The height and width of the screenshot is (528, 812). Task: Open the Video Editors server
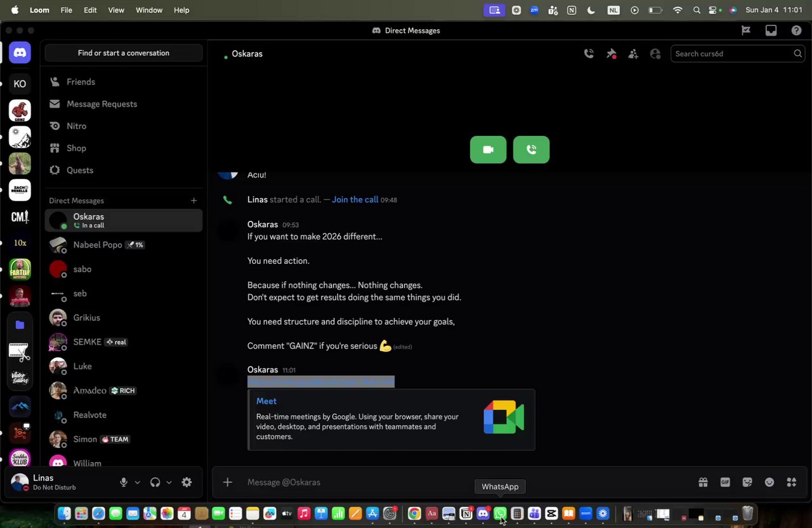pyautogui.click(x=20, y=378)
